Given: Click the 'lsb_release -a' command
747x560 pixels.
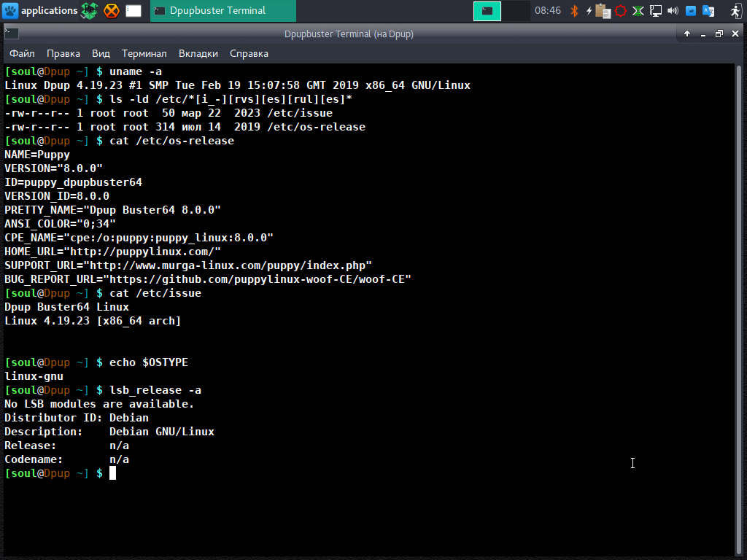Looking at the screenshot, I should point(155,390).
